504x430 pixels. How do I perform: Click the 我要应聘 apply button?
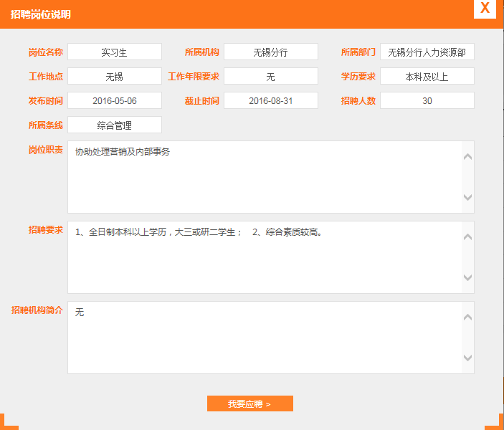tap(249, 403)
